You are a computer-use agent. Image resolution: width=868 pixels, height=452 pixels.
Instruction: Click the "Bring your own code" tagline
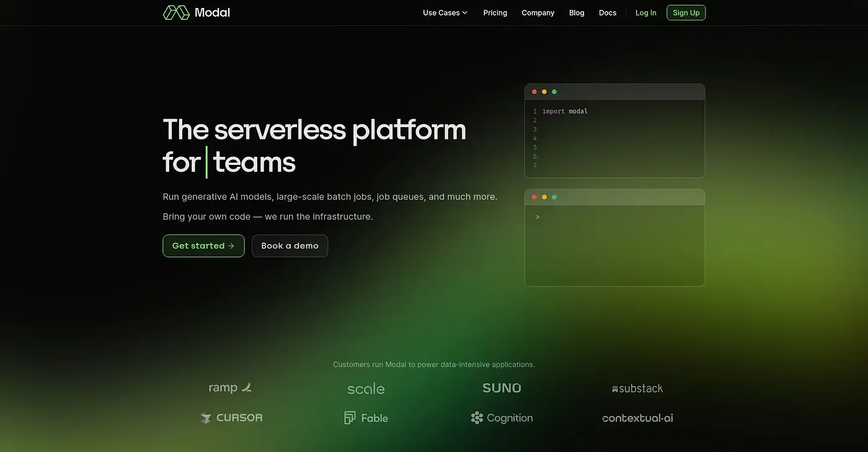pyautogui.click(x=268, y=216)
